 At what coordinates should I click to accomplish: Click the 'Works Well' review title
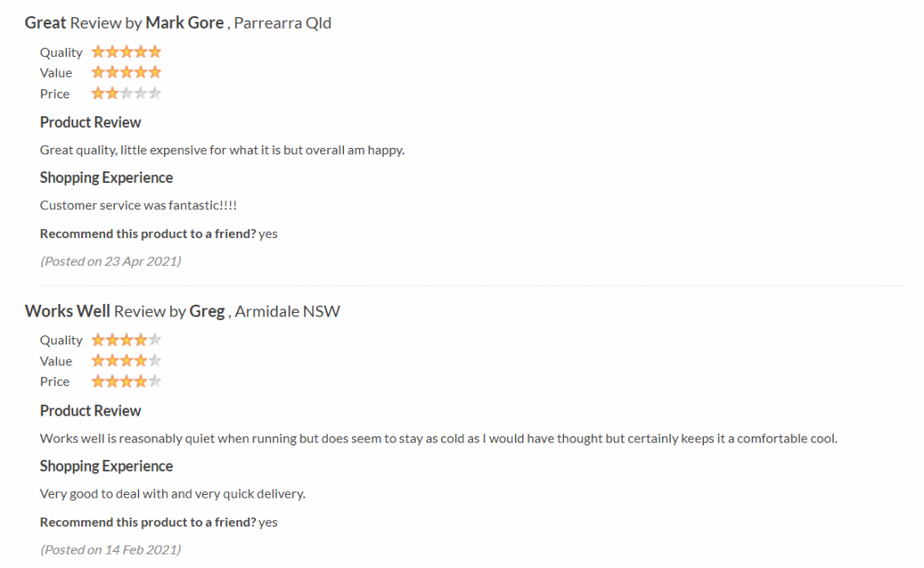click(67, 311)
